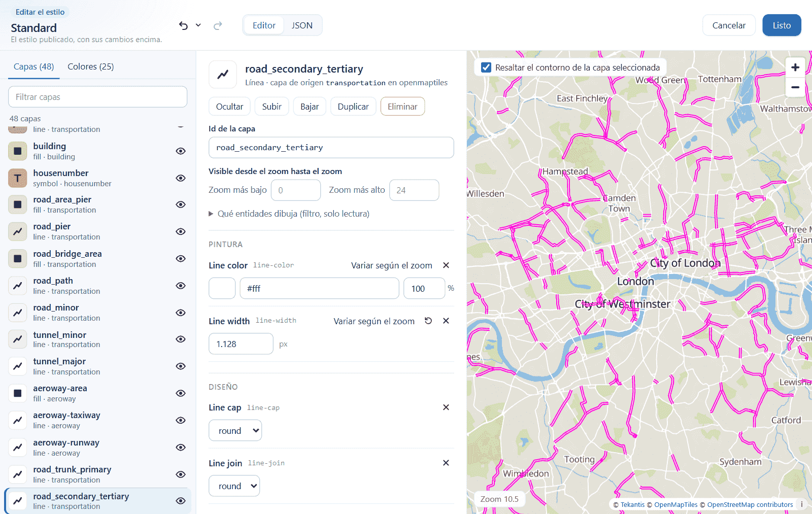812x514 pixels.
Task: Zoom out the map with minus button
Action: pyautogui.click(x=795, y=87)
